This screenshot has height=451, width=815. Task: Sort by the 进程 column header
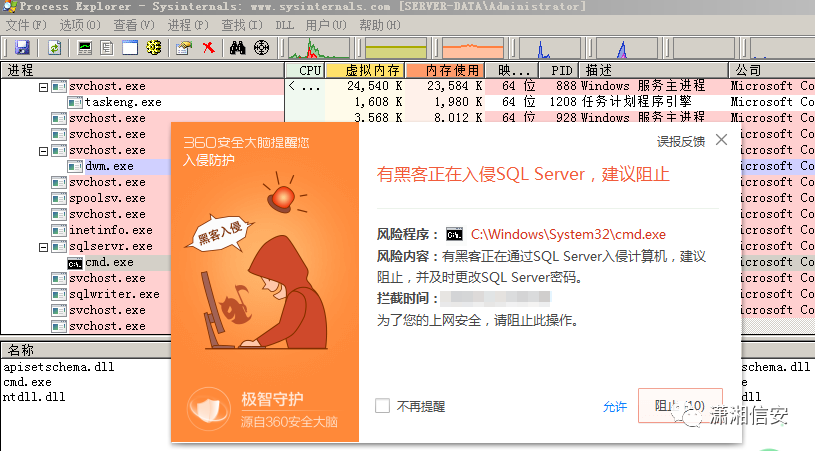142,70
